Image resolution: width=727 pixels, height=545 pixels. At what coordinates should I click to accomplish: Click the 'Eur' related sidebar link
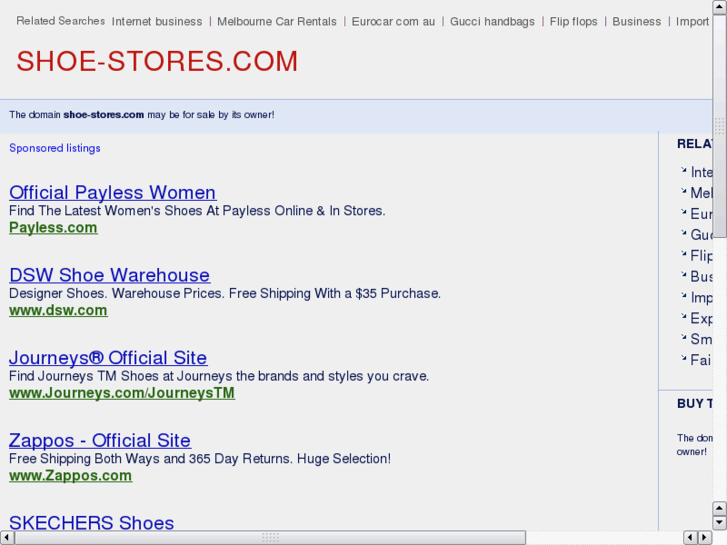(701, 214)
